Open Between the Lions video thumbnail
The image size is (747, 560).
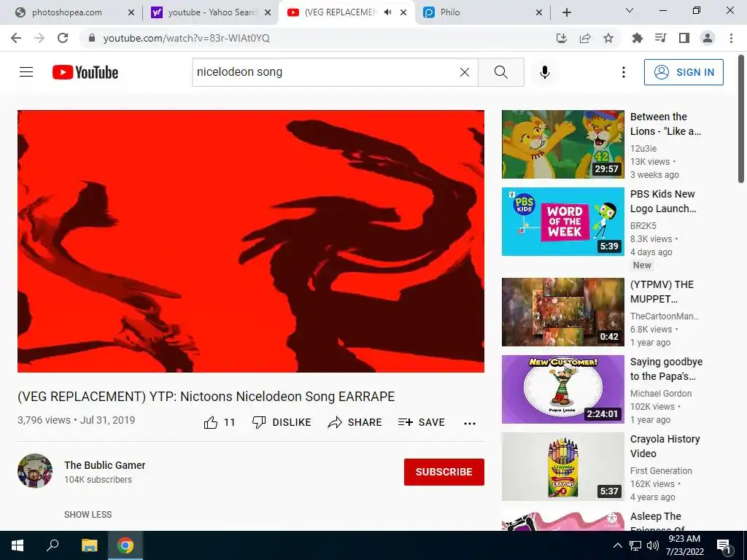[x=562, y=144]
